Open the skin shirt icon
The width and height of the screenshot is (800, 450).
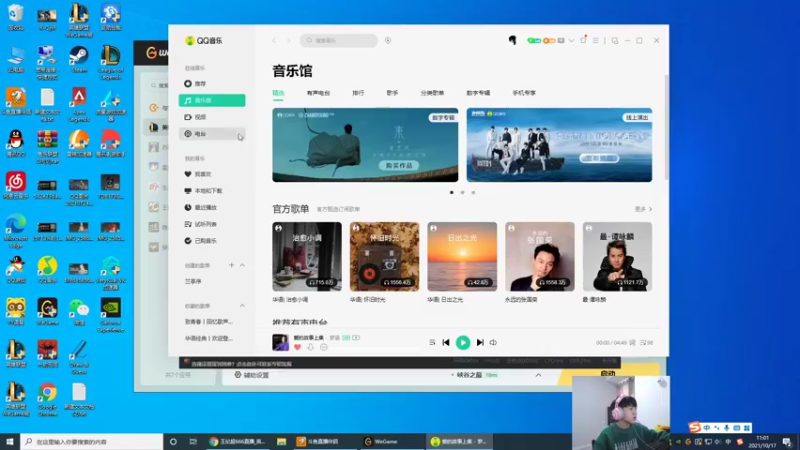(x=583, y=40)
